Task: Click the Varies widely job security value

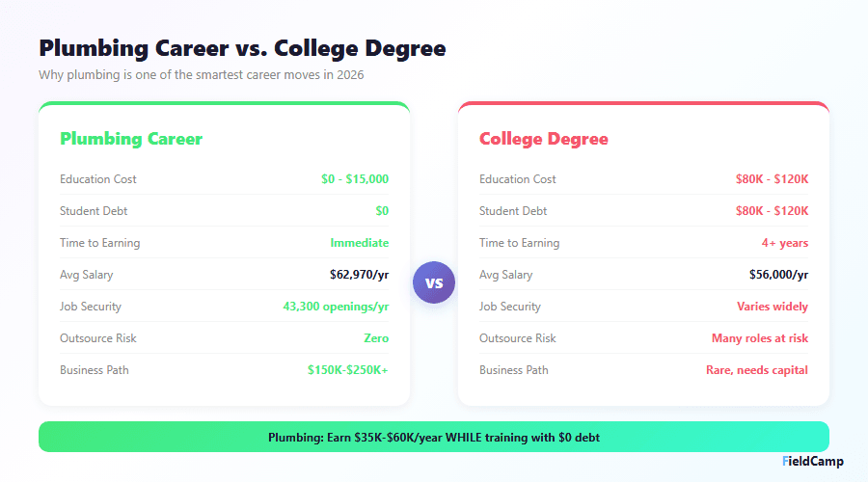Action: click(x=773, y=307)
